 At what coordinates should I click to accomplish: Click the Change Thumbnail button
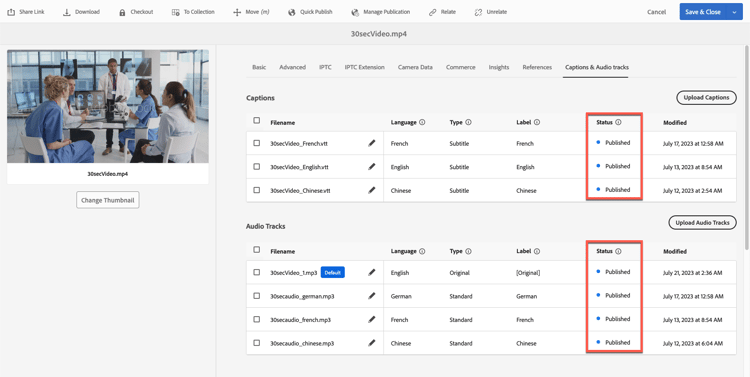pos(108,200)
